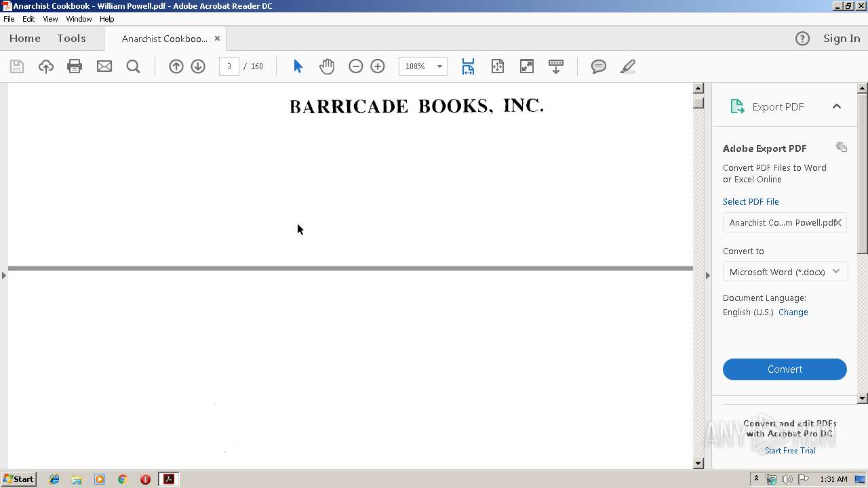Send file by email icon
This screenshot has height=488, width=868.
point(104,66)
